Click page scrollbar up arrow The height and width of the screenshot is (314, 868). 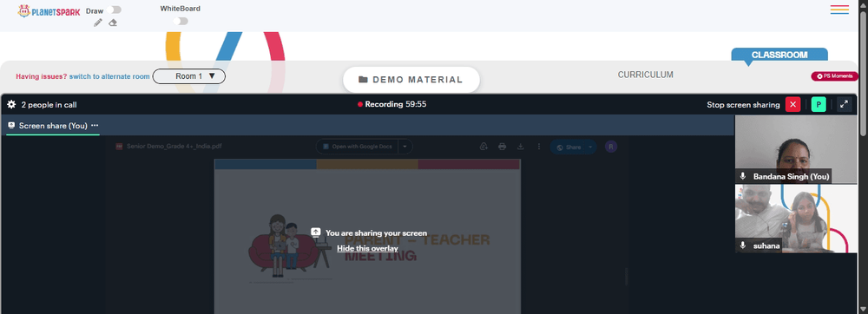[863, 5]
